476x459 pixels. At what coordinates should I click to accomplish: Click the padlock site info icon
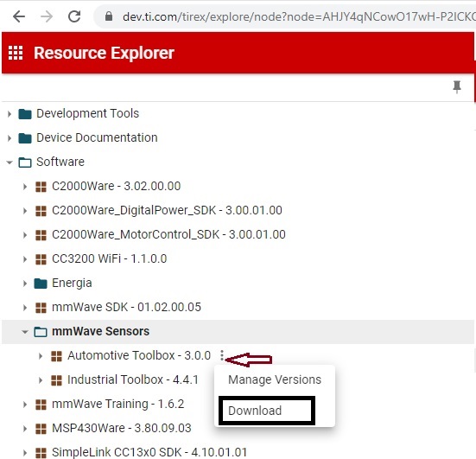[109, 16]
